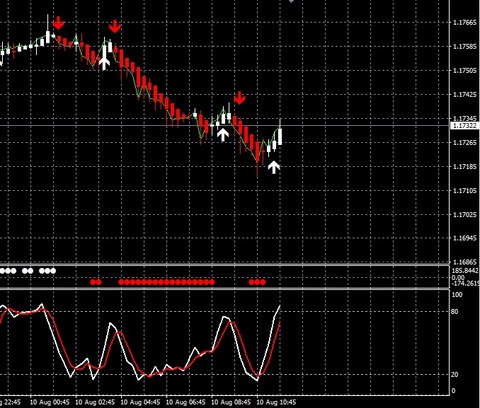This screenshot has height=408, width=480.
Task: Select white buy arrow below latest candles
Action: (x=274, y=167)
